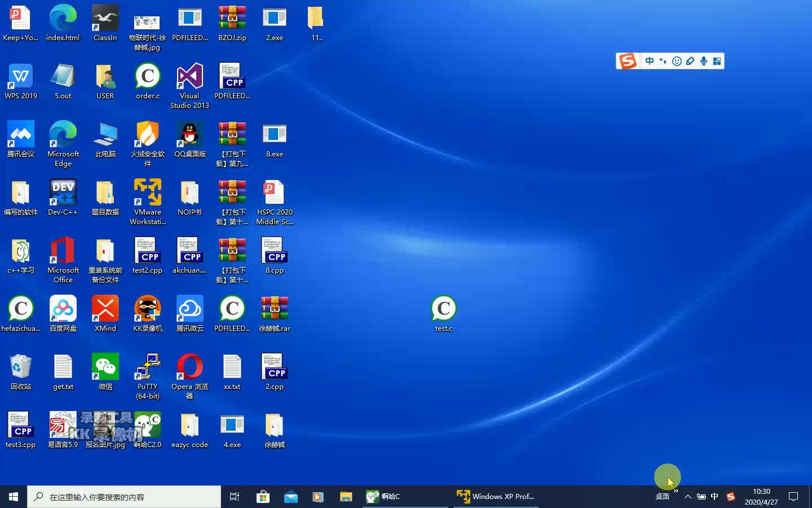Switch to 啊哈C taskbar window
The width and height of the screenshot is (812, 508).
pos(405,497)
